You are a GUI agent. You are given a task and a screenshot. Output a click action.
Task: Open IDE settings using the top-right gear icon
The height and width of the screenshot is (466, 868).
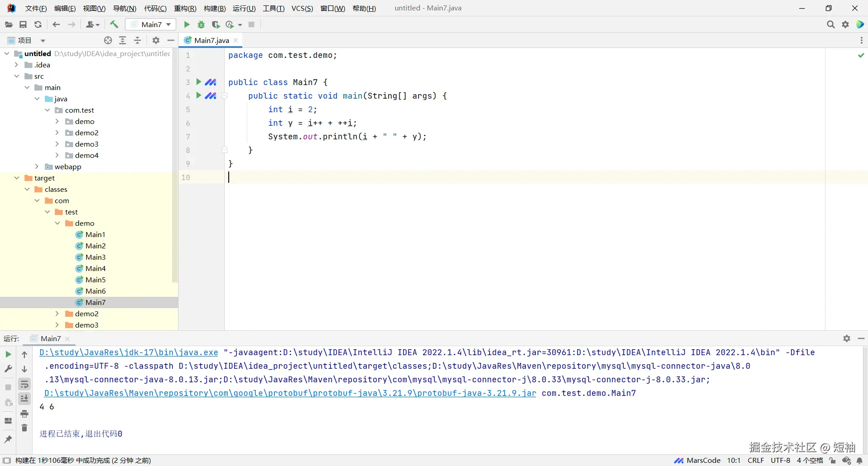[x=845, y=24]
